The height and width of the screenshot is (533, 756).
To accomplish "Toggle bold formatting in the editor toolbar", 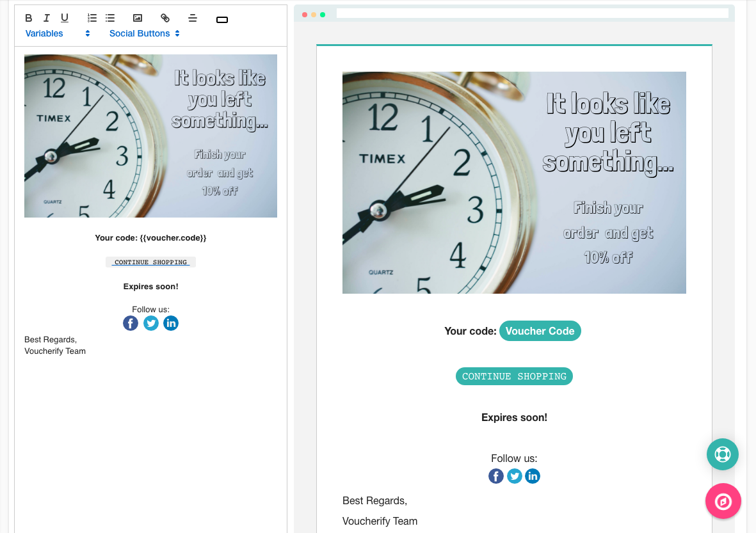I will tap(29, 18).
